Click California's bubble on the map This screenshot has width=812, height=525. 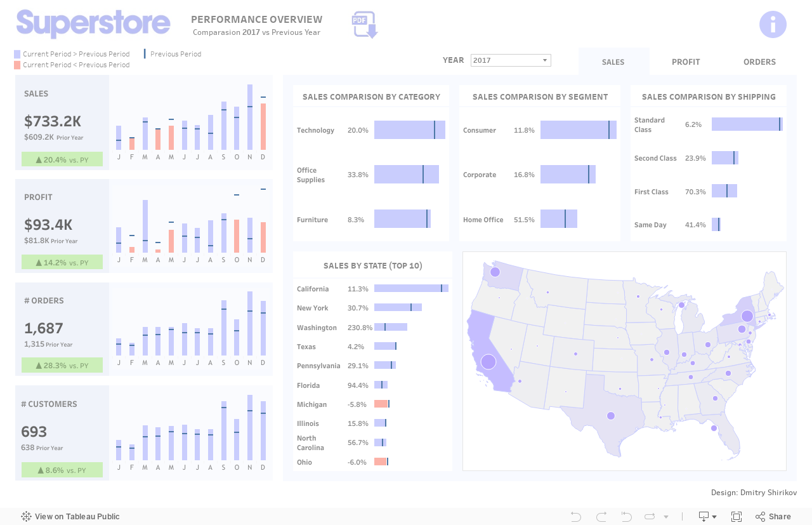pos(488,362)
